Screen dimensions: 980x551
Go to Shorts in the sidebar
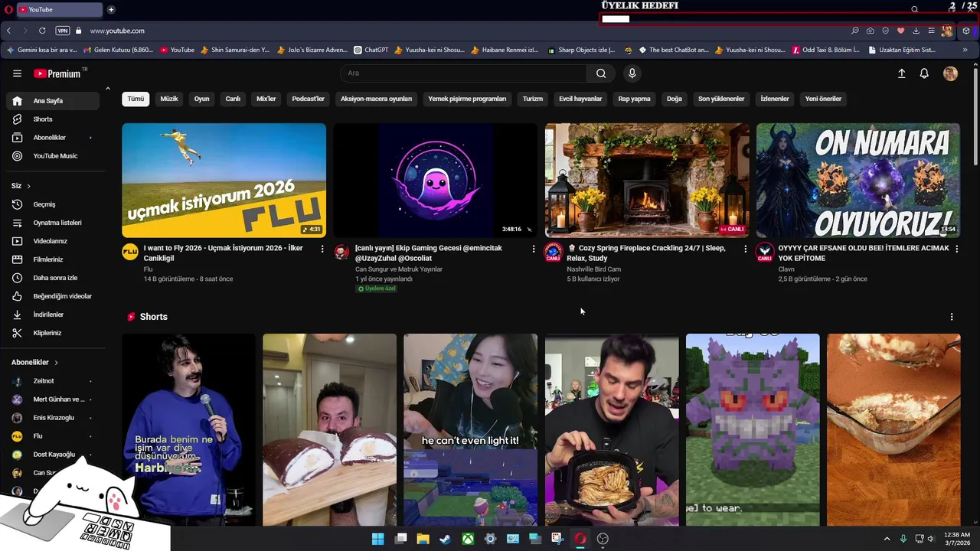pyautogui.click(x=53, y=119)
